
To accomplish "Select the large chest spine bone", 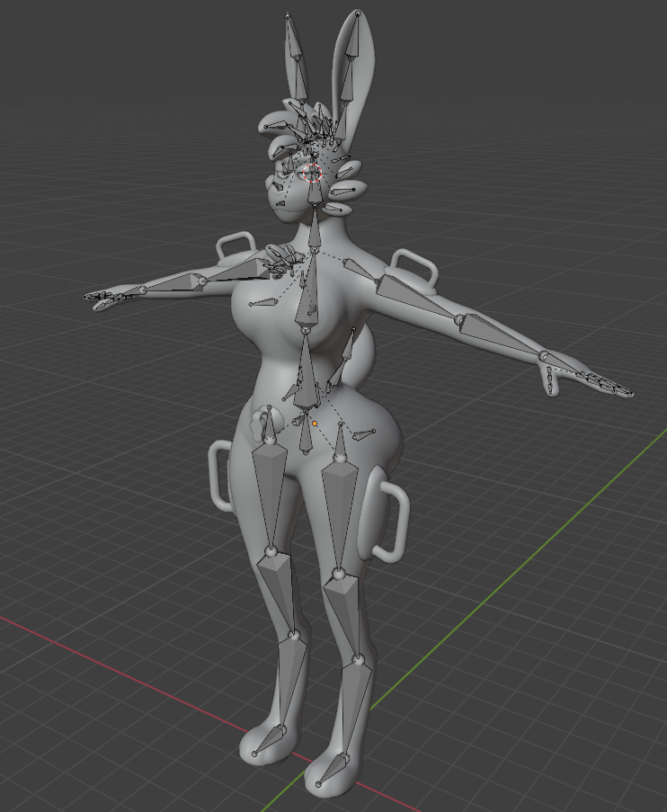I will click(307, 292).
